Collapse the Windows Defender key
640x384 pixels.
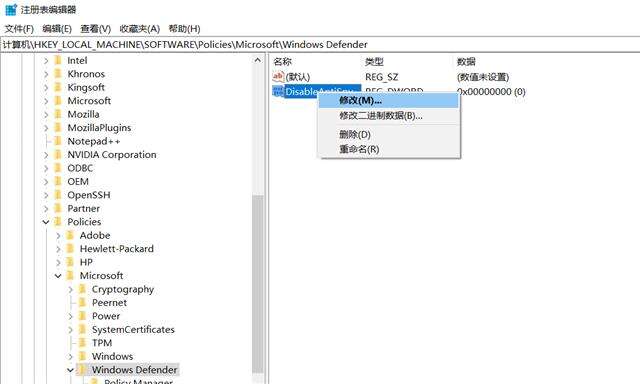pos(70,371)
